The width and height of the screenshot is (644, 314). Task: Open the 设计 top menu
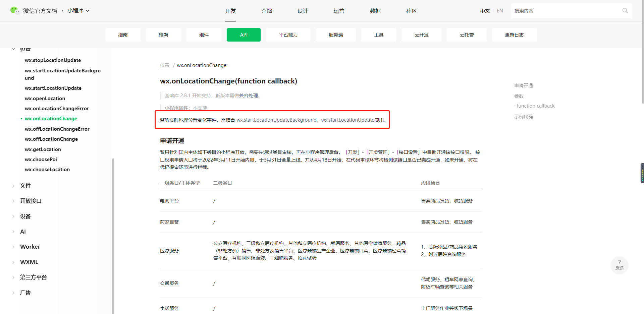tap(303, 11)
